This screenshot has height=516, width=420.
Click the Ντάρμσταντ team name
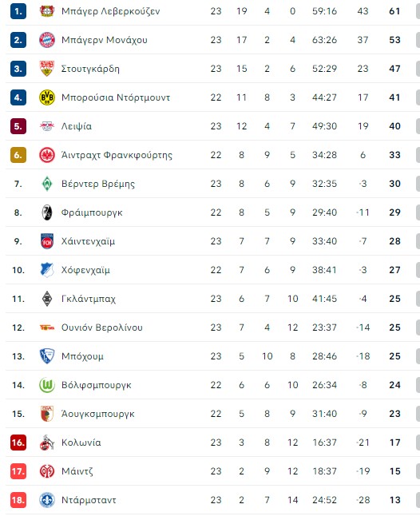[89, 500]
